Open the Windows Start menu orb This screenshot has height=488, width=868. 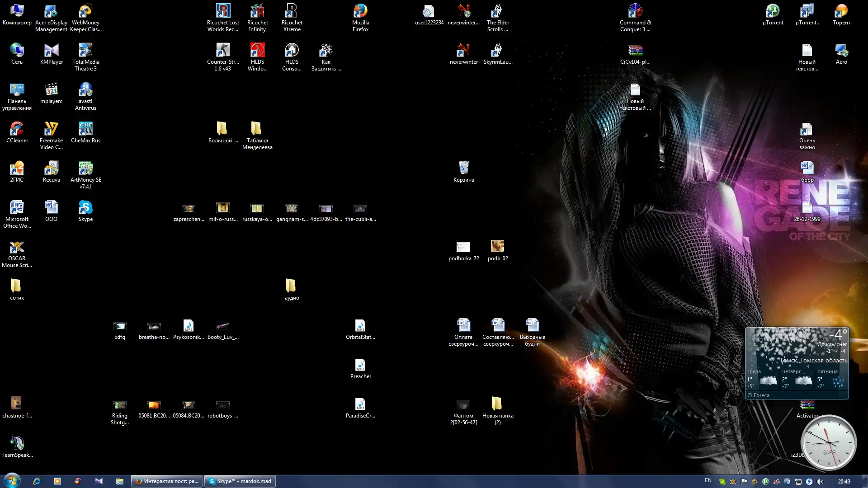coord(12,481)
